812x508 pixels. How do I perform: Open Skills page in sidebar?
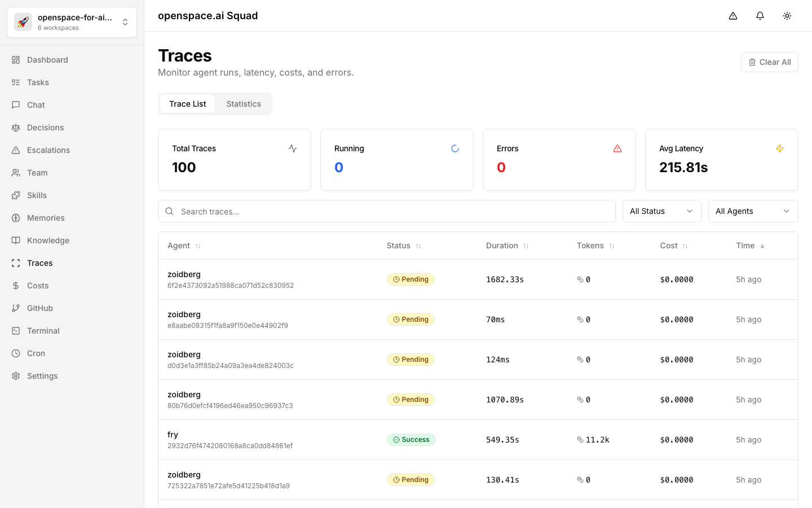tap(37, 195)
